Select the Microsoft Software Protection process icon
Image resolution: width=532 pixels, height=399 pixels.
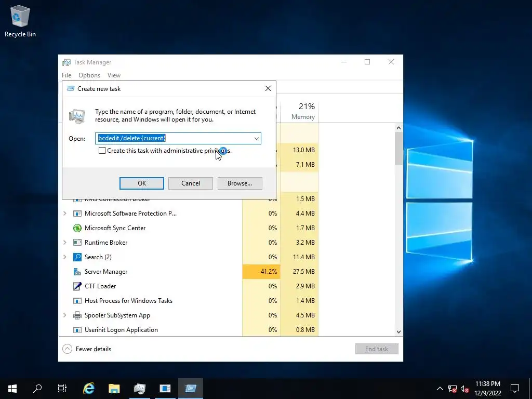(x=77, y=214)
